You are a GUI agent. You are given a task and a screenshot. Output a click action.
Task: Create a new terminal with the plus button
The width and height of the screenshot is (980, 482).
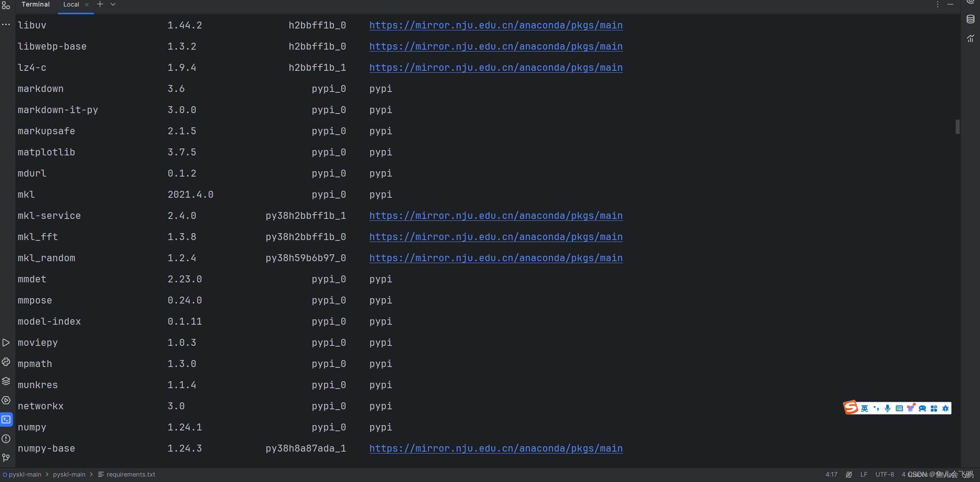tap(100, 4)
